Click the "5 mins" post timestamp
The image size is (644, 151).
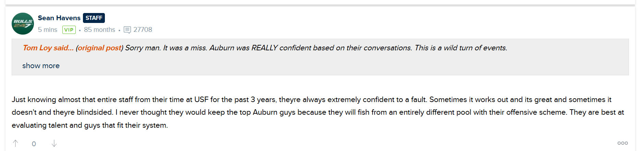pyautogui.click(x=48, y=30)
